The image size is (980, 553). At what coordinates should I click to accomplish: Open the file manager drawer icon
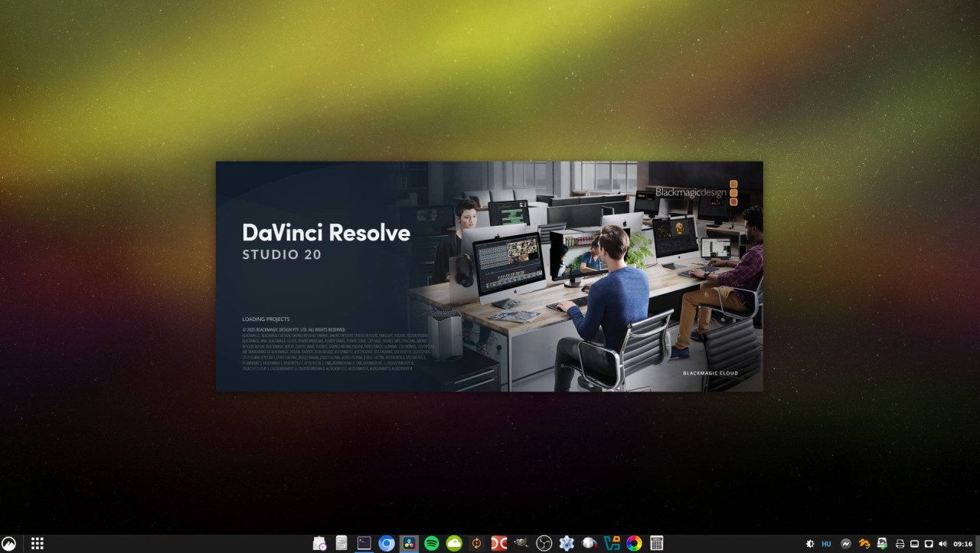pos(341,543)
